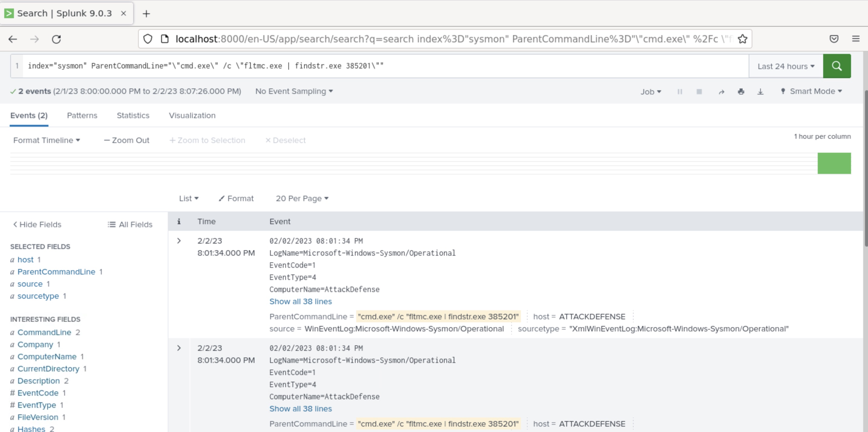The height and width of the screenshot is (432, 868).
Task: Open the FileVersion interesting field
Action: [x=38, y=417]
